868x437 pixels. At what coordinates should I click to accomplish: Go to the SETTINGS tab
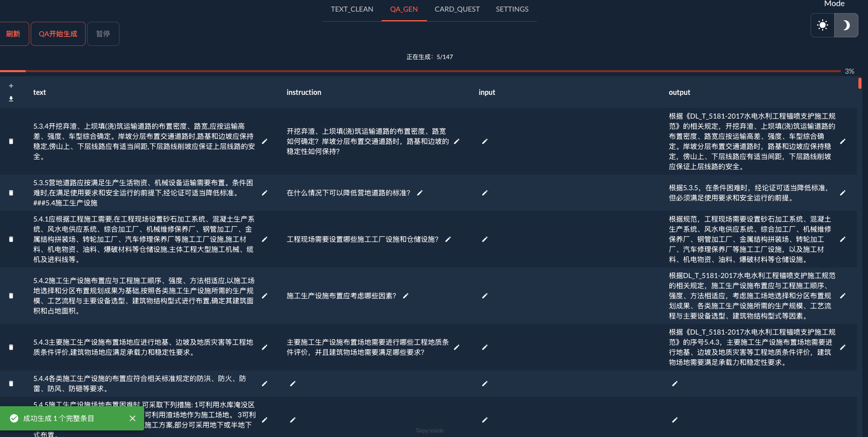(x=512, y=9)
